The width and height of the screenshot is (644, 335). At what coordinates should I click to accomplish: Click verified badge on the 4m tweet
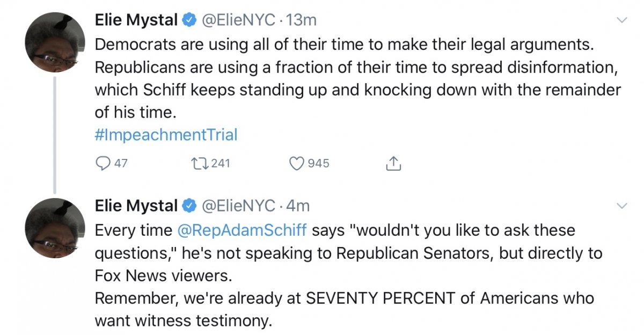(x=188, y=206)
